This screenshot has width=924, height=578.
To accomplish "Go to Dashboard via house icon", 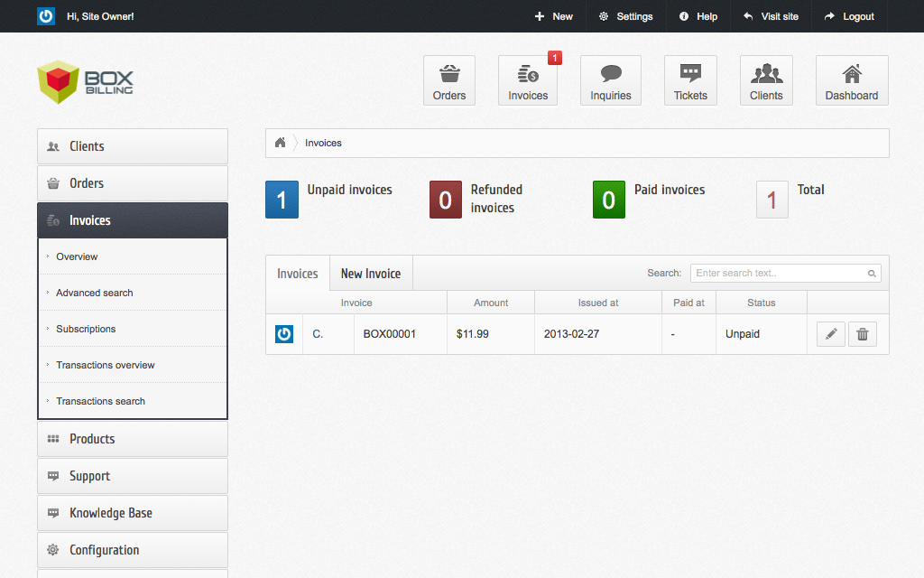I will click(x=851, y=80).
